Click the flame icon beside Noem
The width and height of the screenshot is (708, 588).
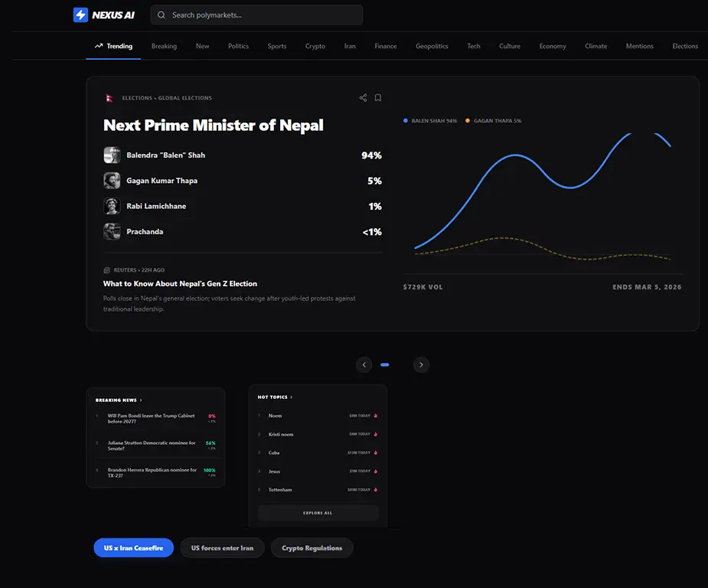(376, 416)
